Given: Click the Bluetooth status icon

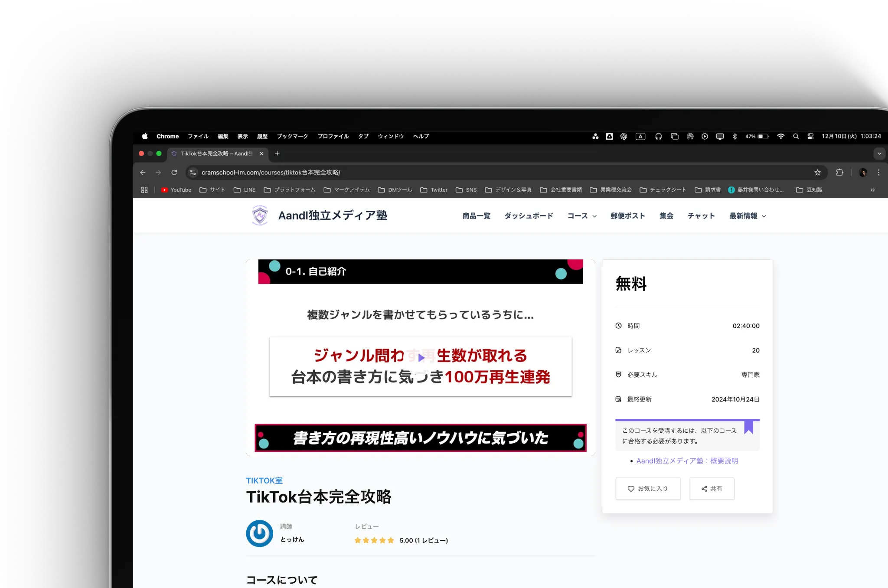Looking at the screenshot, I should click(x=735, y=136).
